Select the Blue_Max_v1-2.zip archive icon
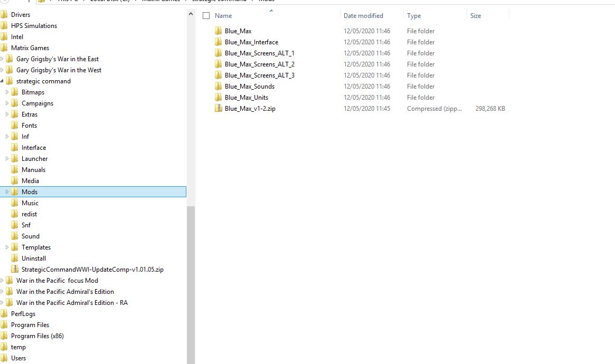 tap(219, 109)
